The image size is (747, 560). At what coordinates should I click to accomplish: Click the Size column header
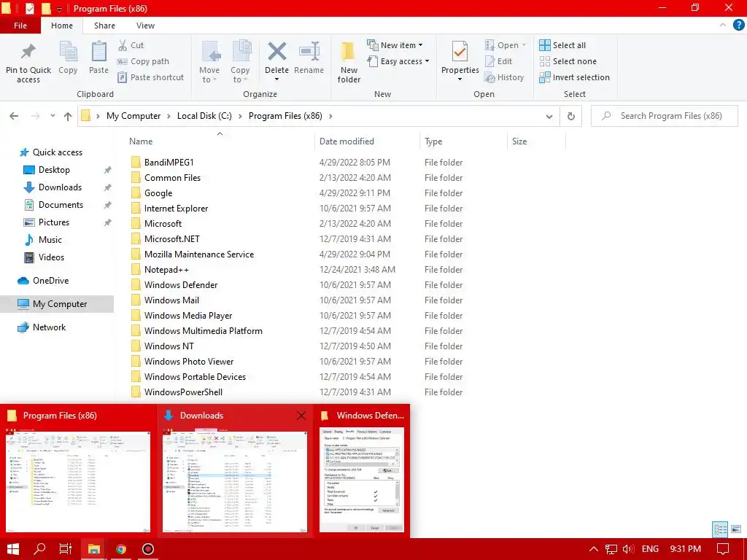[536, 141]
